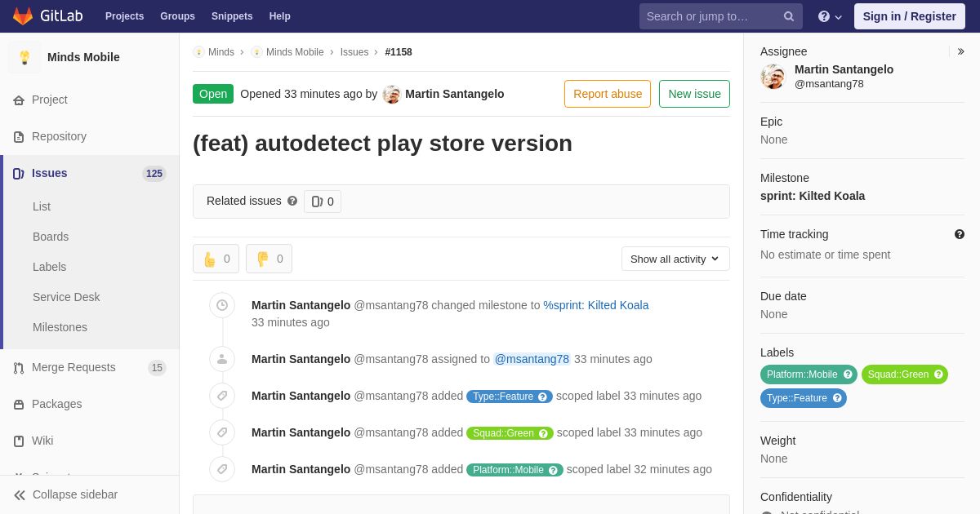
Task: Open sprint: Kilted Koala in Milestone panel
Action: pos(813,196)
